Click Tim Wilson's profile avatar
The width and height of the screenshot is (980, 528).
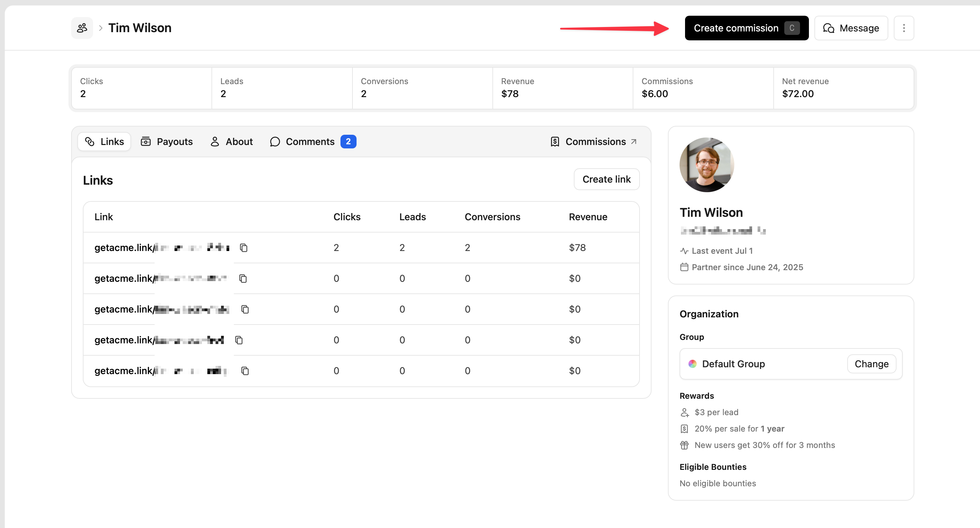(706, 164)
